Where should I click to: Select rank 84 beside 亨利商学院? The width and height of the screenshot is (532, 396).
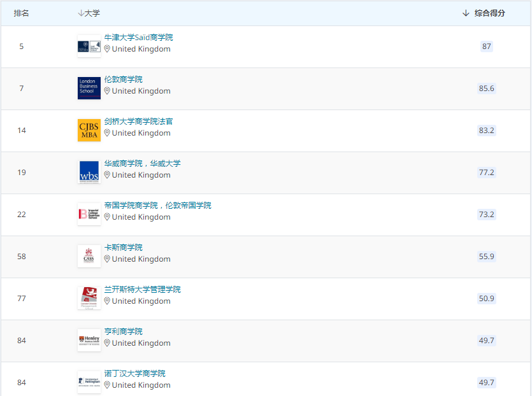tap(22, 341)
